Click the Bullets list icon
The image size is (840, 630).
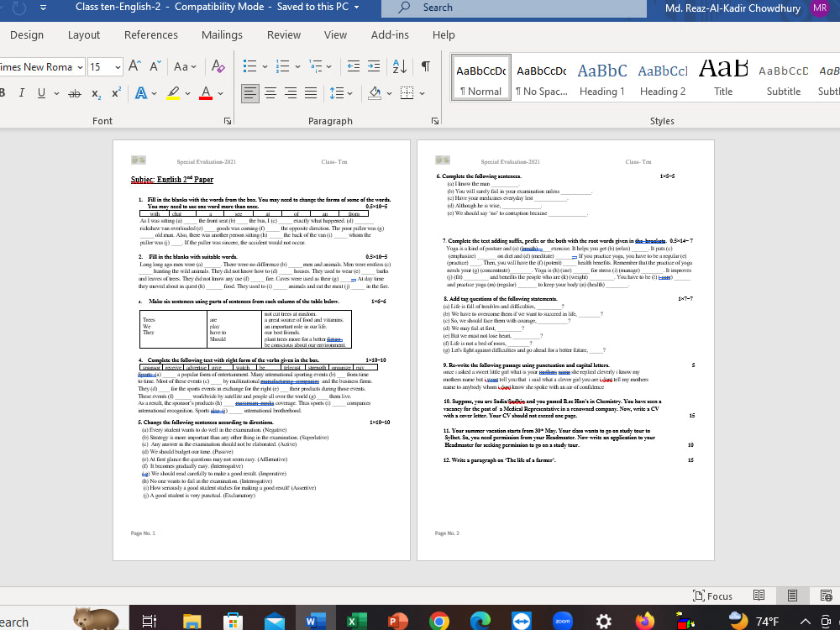pos(249,66)
